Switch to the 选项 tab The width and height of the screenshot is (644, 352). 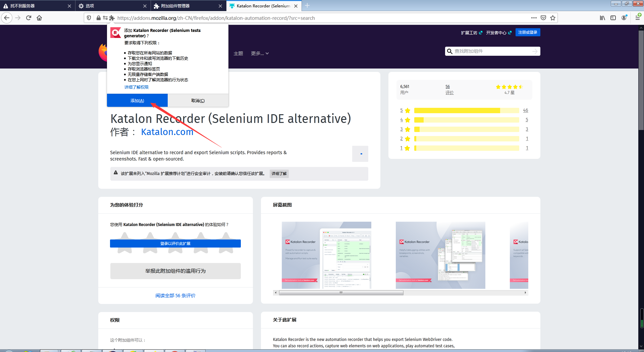pos(112,6)
